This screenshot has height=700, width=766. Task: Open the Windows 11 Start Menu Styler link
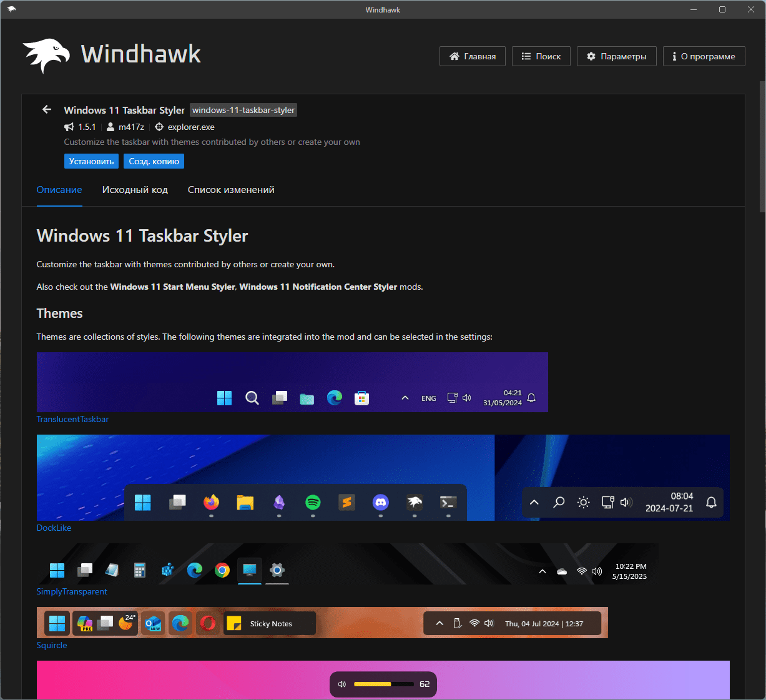click(173, 287)
